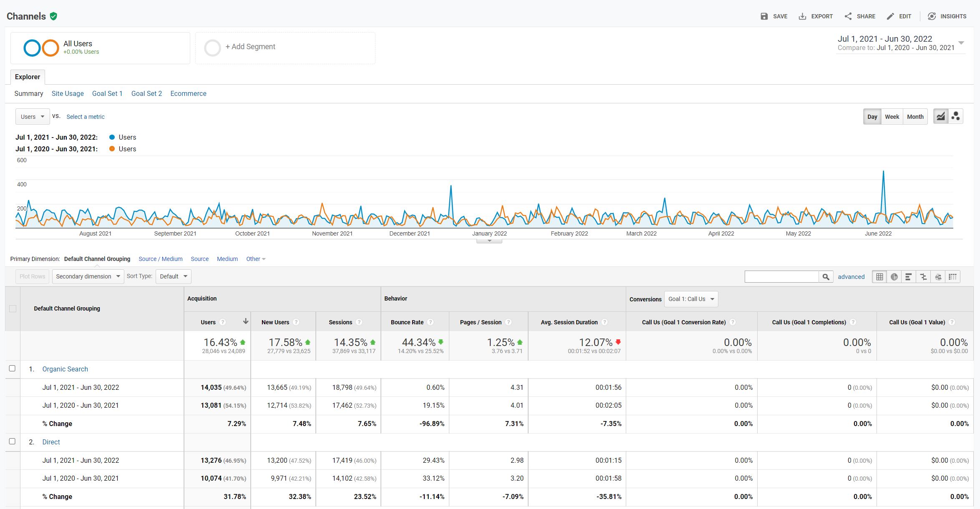Image resolution: width=980 pixels, height=509 pixels.
Task: Switch to Pivot table view icon
Action: (x=952, y=276)
